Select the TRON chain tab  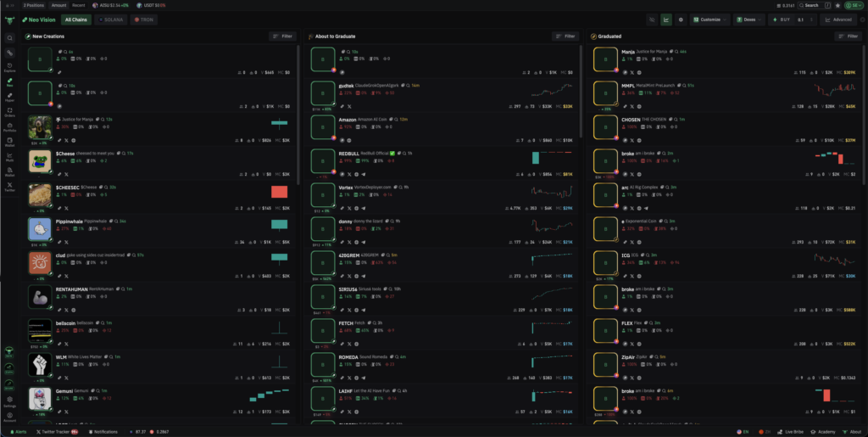[x=144, y=20]
